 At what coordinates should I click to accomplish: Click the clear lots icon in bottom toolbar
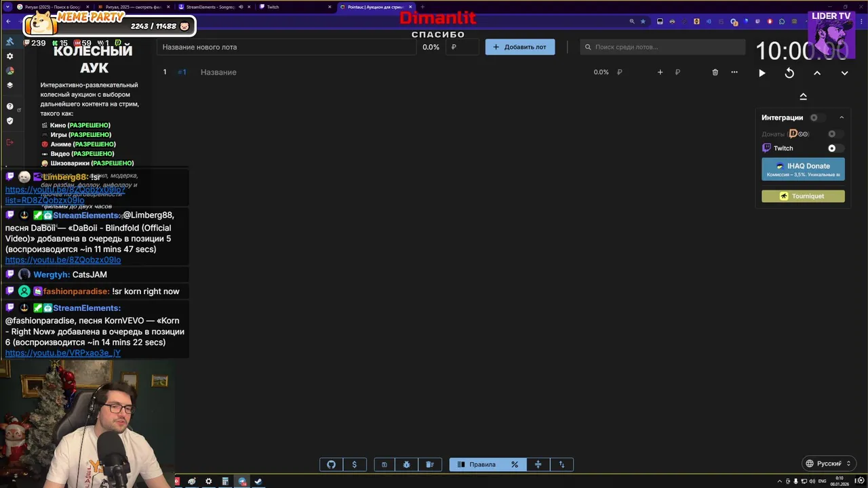tap(430, 464)
